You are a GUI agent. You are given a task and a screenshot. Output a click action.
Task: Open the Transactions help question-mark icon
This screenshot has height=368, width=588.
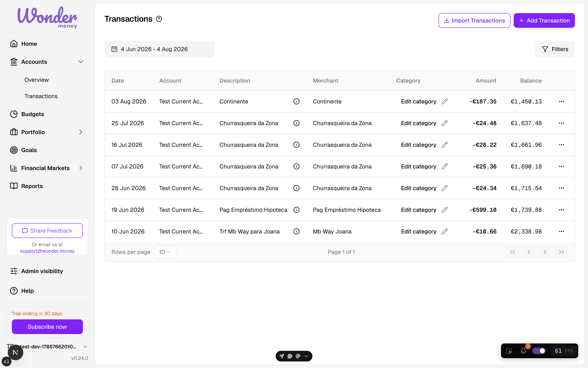click(x=159, y=19)
